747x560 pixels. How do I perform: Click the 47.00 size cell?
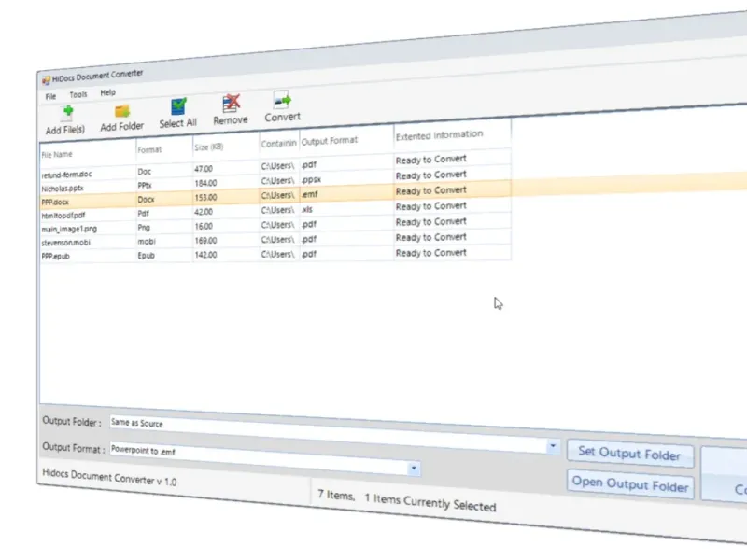[x=226, y=169]
